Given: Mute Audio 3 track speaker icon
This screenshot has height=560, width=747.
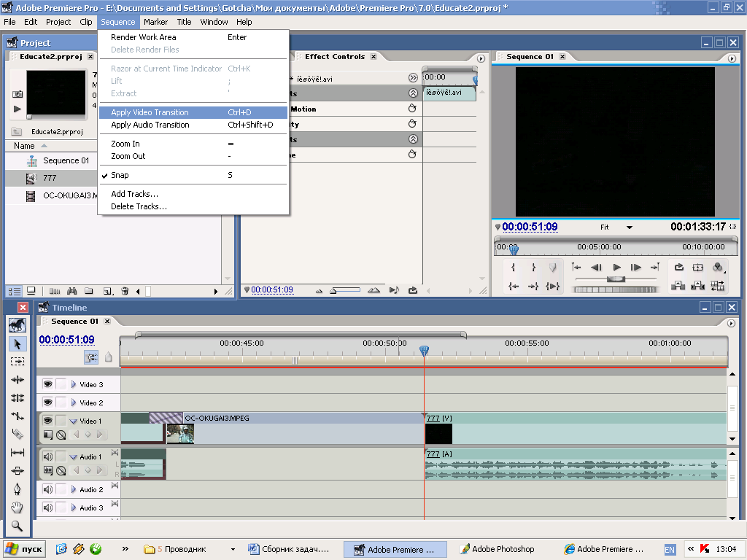Looking at the screenshot, I should pyautogui.click(x=47, y=507).
